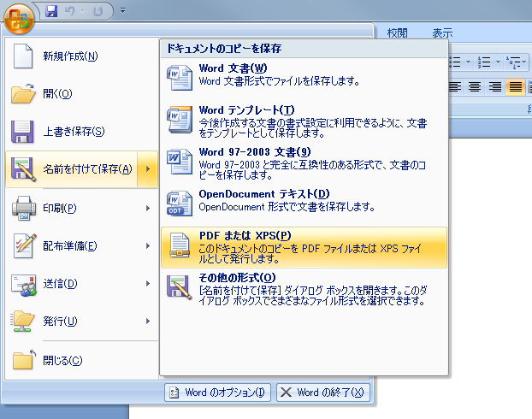Click the 配布準備 (Prepare) icon

[x=23, y=245]
